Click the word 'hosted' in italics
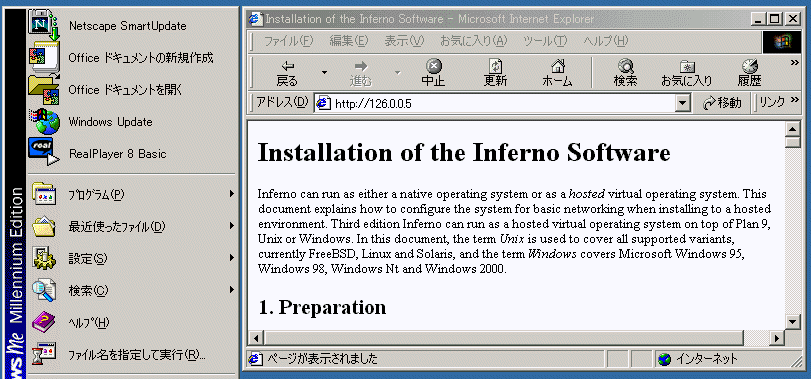 (x=587, y=194)
